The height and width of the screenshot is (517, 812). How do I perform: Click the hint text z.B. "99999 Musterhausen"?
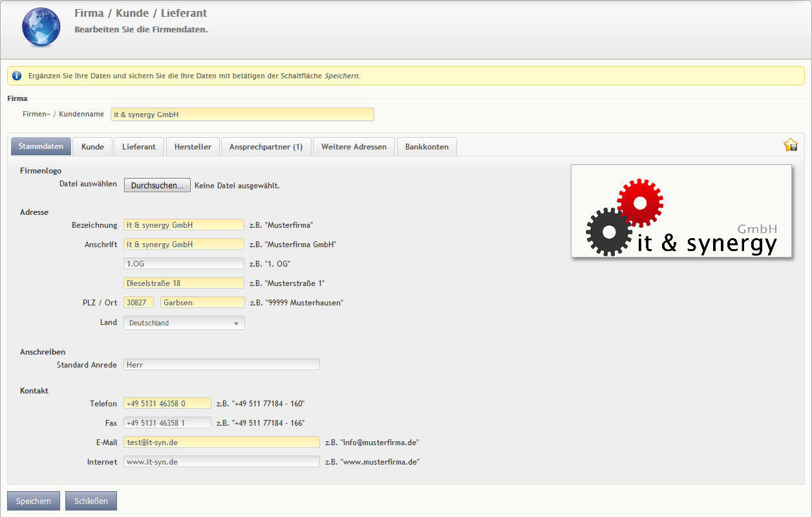point(297,303)
